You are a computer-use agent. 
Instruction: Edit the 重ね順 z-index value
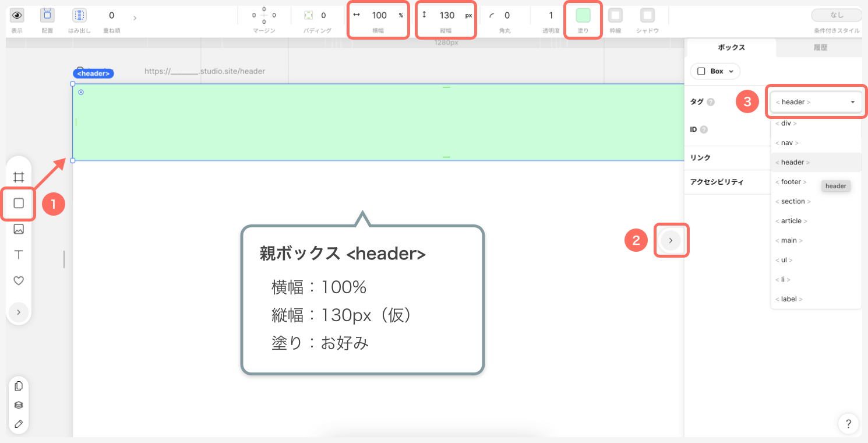pos(111,16)
